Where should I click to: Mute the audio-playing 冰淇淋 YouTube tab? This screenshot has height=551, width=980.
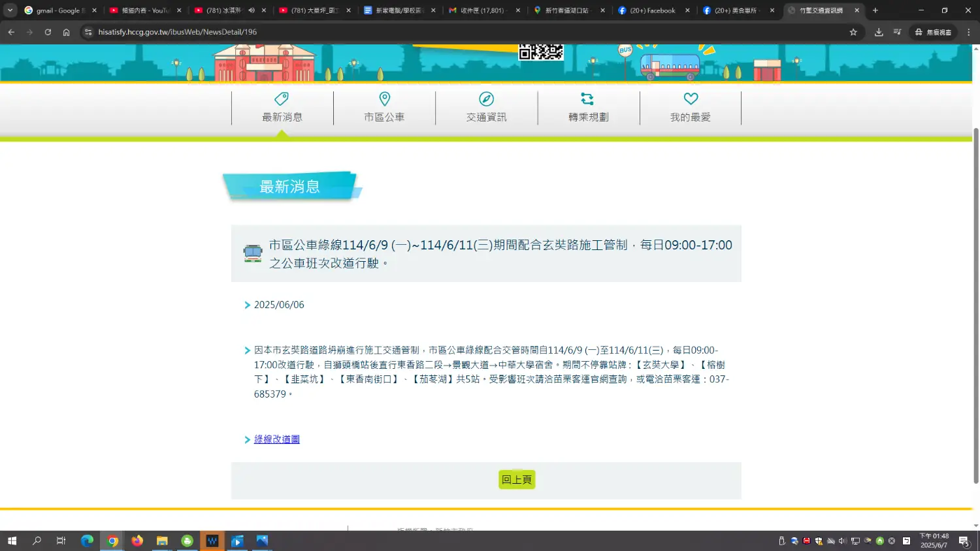coord(252,10)
